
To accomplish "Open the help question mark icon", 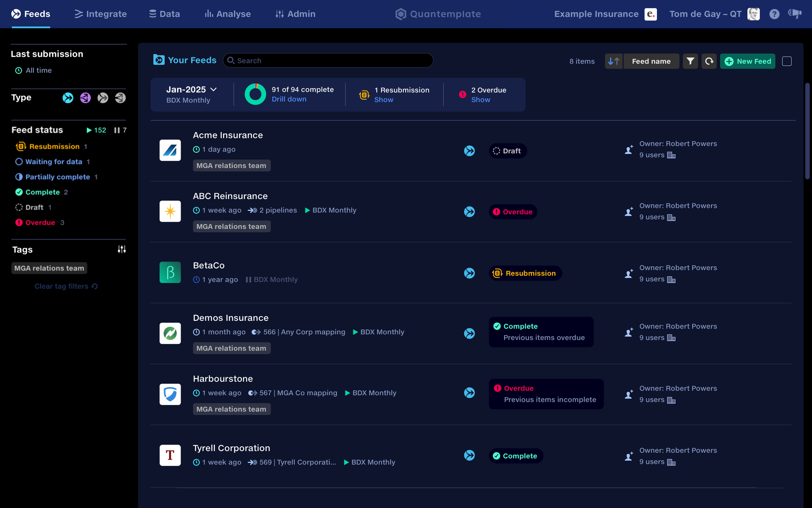I will (x=774, y=14).
